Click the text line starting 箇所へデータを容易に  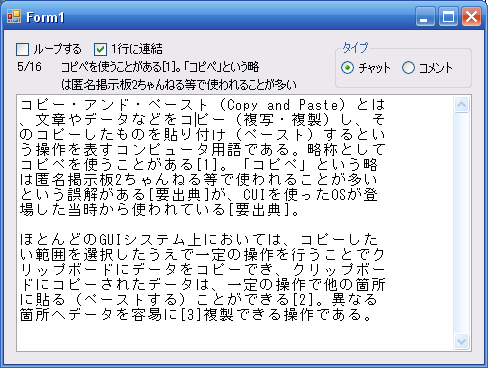point(196,314)
